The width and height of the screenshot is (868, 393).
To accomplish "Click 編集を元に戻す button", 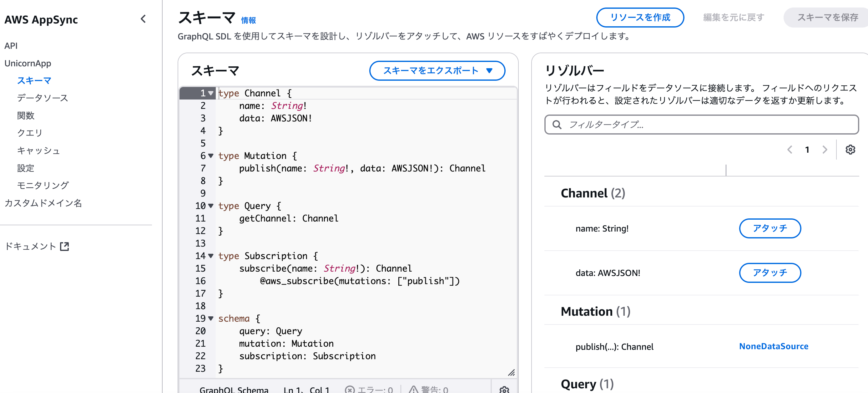I will [734, 18].
